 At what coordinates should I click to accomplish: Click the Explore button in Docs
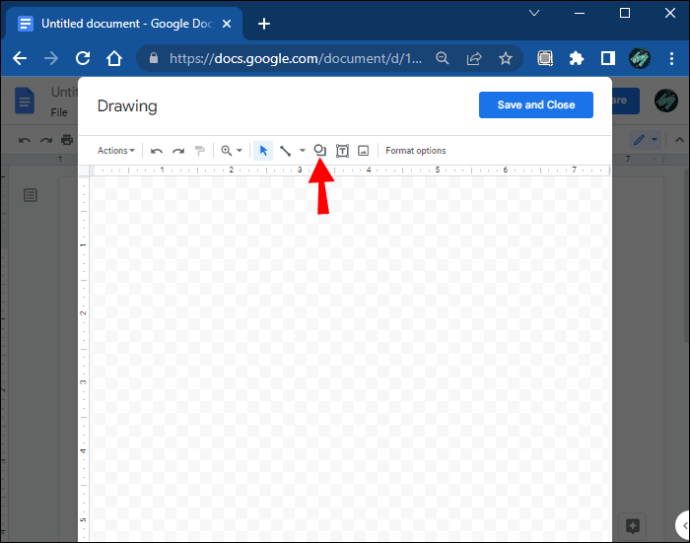[632, 526]
